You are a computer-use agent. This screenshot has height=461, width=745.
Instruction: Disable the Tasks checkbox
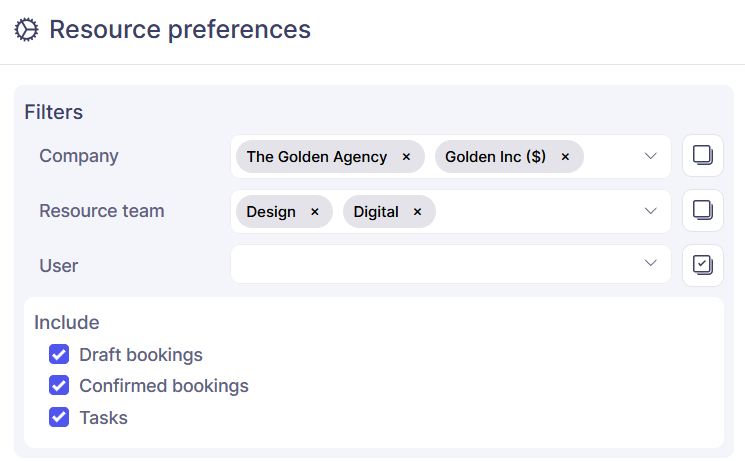[x=59, y=417]
